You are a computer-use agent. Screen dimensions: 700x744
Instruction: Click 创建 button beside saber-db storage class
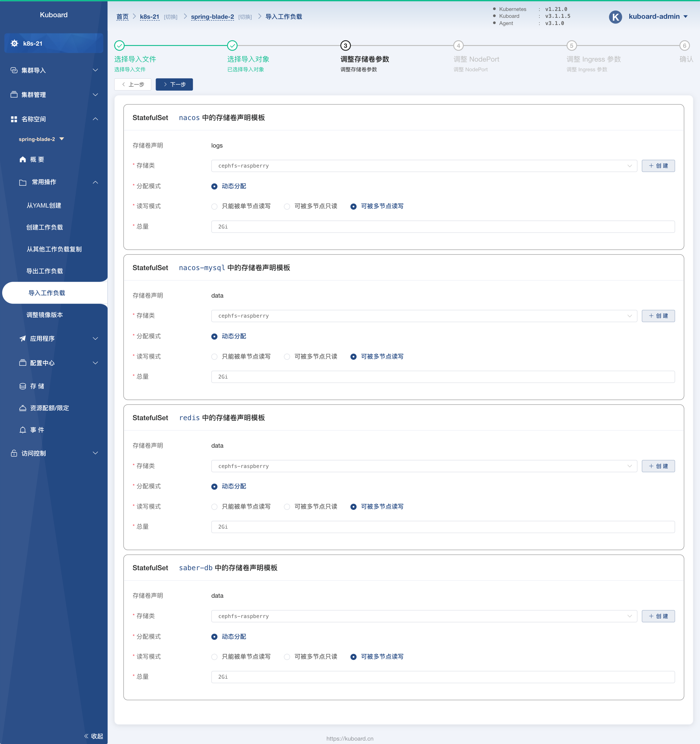(658, 616)
